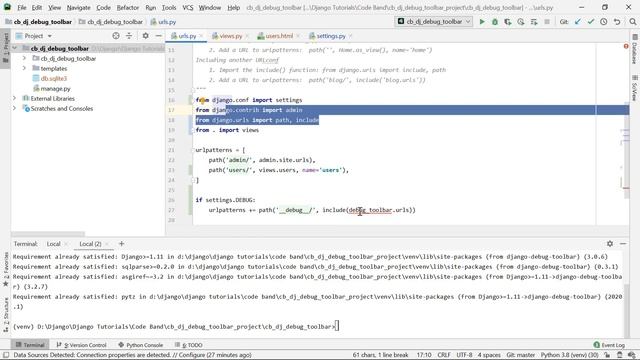Viewport: 640px width, 360px height.
Task: Close the Local (2) terminal tab
Action: pos(107,244)
